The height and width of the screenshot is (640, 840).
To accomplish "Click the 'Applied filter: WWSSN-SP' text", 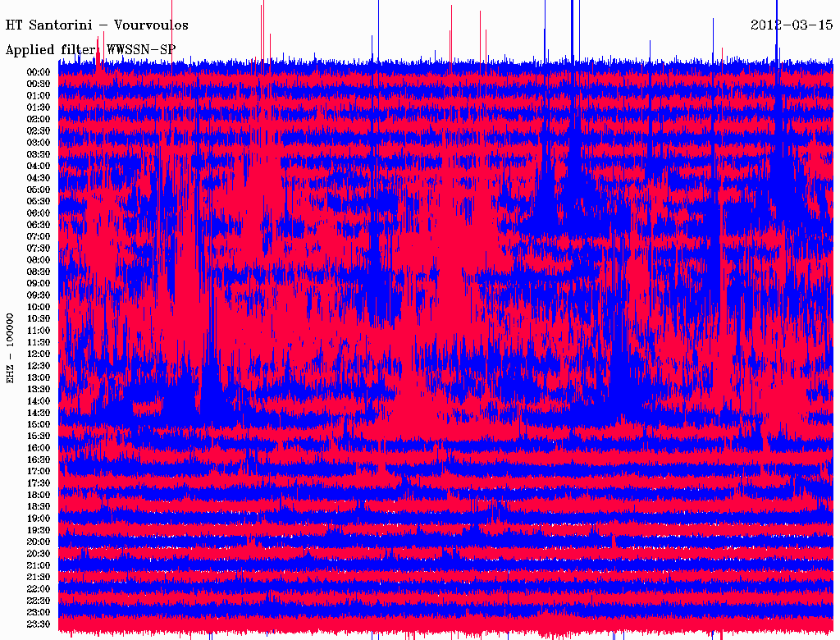I will pyautogui.click(x=90, y=50).
